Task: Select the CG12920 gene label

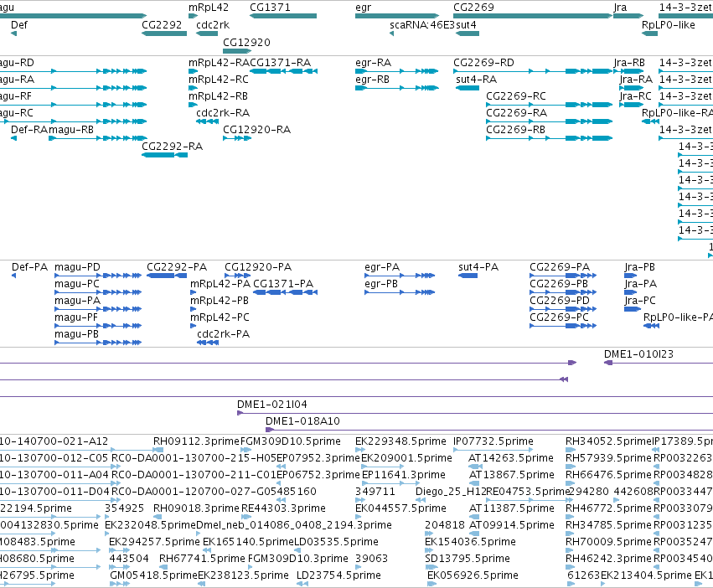Action: click(246, 42)
